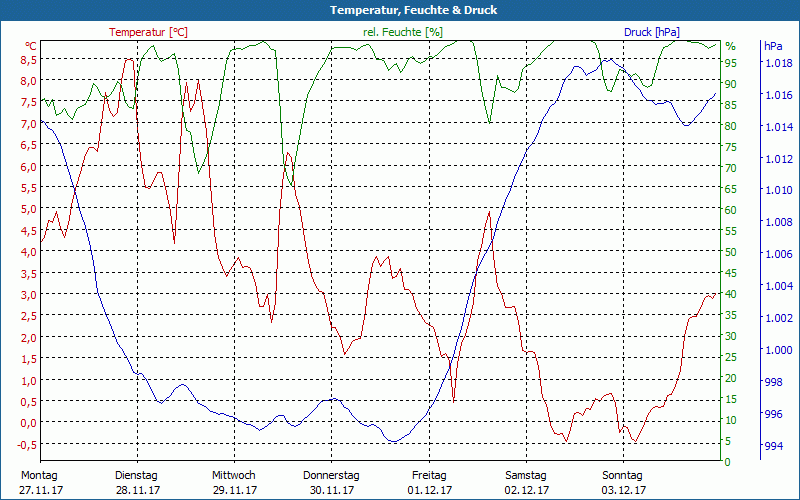Viewport: 800px width, 500px height.
Task: Click the chart title 'Temperatur, Feuchte & Druck'
Action: point(413,10)
